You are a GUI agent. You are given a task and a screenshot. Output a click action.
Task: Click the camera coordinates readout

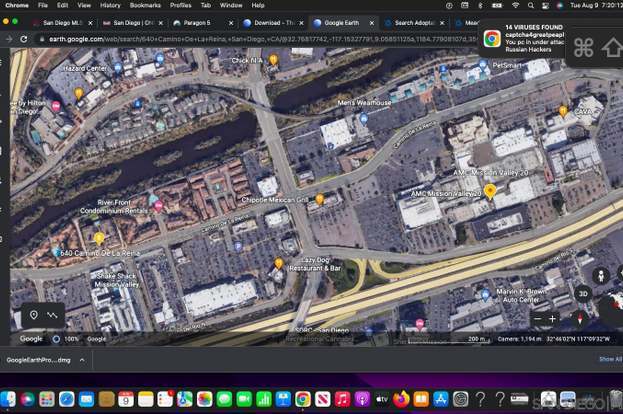click(x=553, y=339)
